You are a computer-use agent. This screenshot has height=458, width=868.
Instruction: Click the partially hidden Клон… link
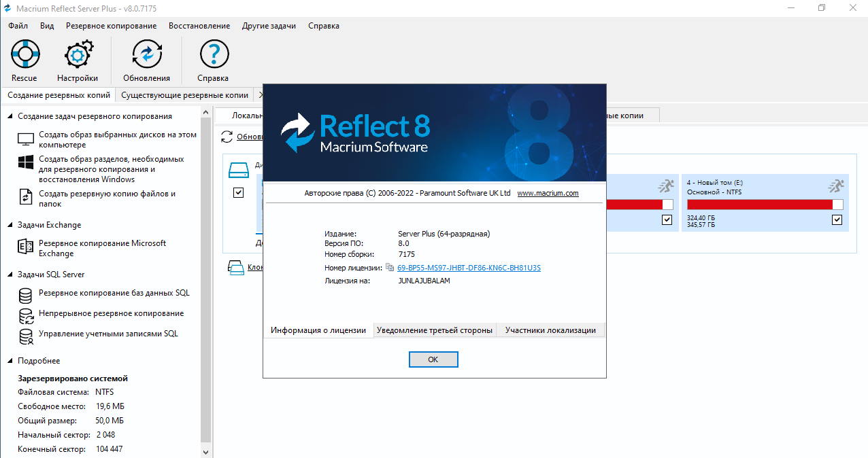(255, 267)
